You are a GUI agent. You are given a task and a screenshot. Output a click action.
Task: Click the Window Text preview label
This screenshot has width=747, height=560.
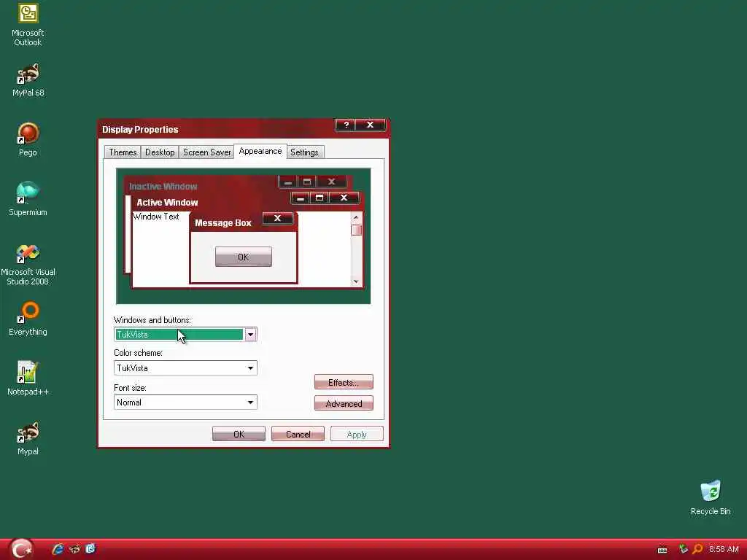156,217
